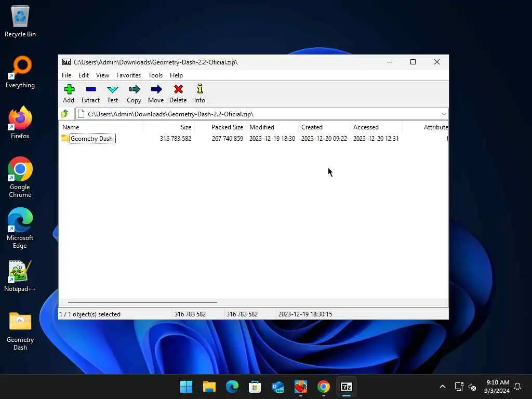Minimize the 7-Zip window

390,62
